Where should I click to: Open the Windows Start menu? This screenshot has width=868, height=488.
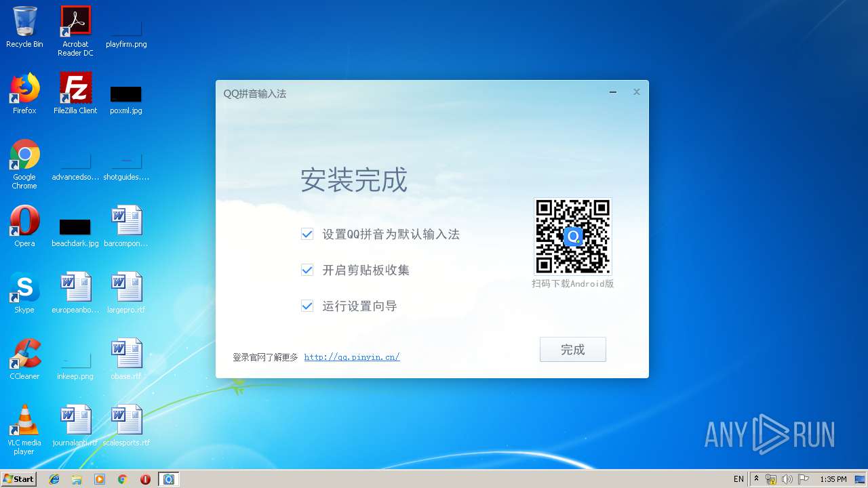(x=19, y=479)
